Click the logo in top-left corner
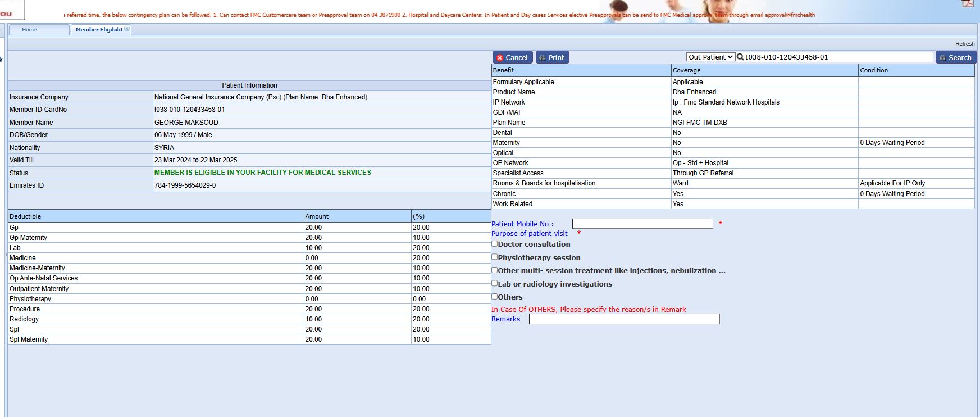Image resolution: width=980 pixels, height=417 pixels. point(11,10)
